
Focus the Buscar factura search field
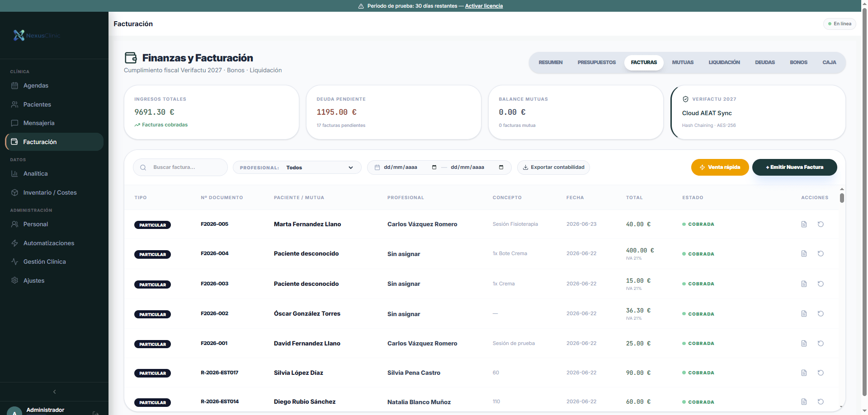(x=180, y=167)
